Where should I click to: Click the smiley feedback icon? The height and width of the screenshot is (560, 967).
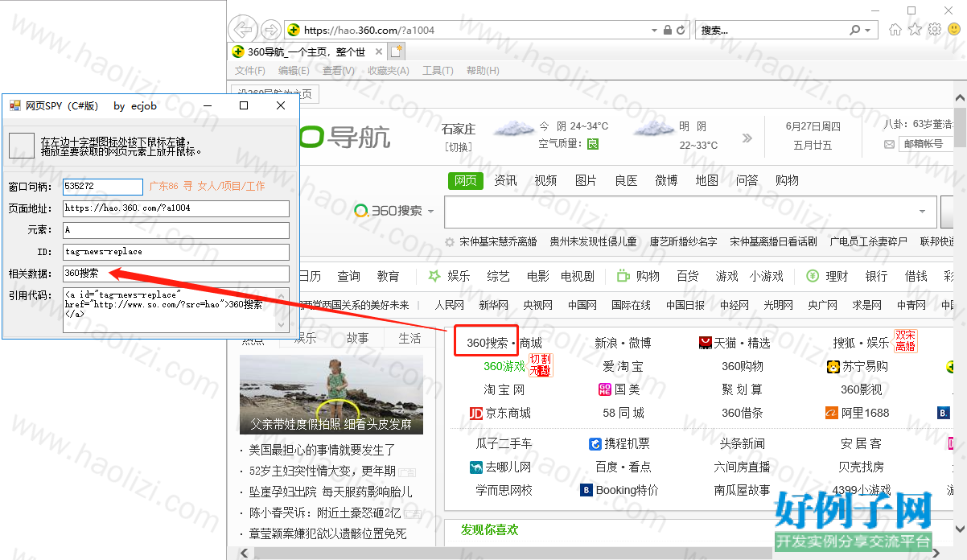click(x=954, y=29)
